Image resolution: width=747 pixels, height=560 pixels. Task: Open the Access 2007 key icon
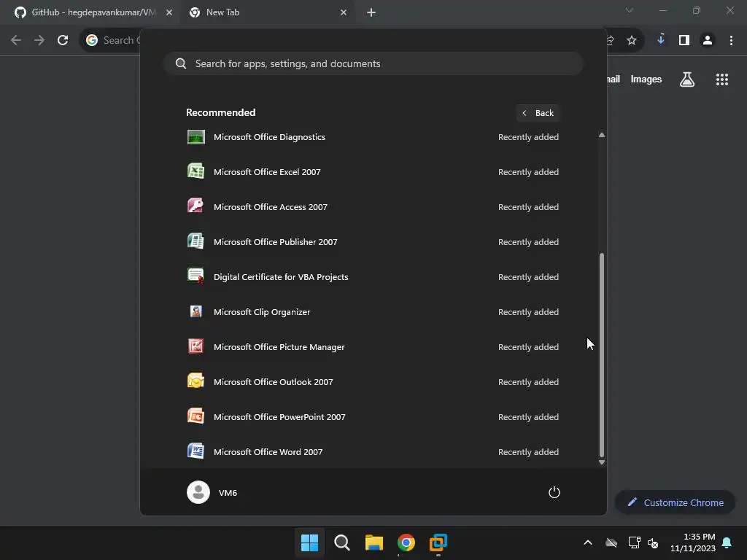(196, 206)
